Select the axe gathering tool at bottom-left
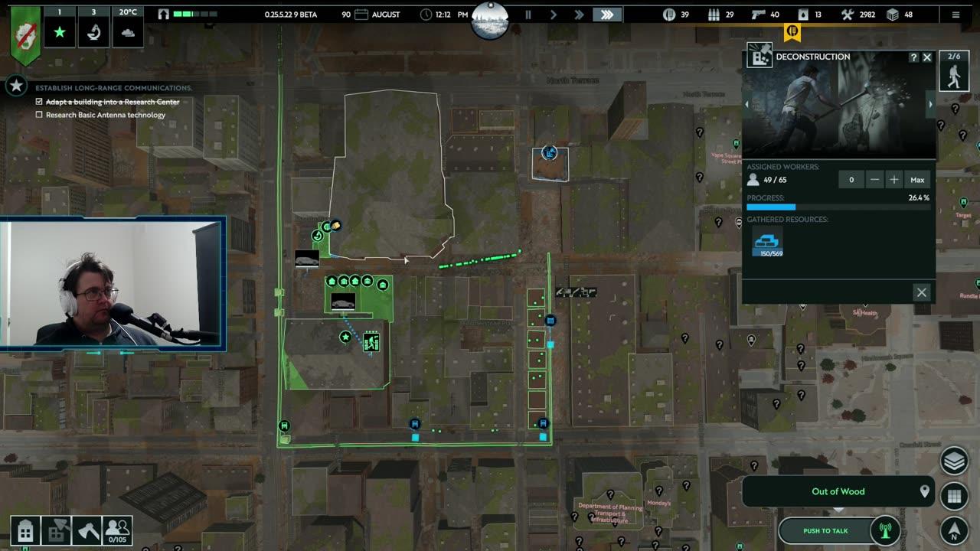This screenshot has width=980, height=551. click(x=87, y=530)
